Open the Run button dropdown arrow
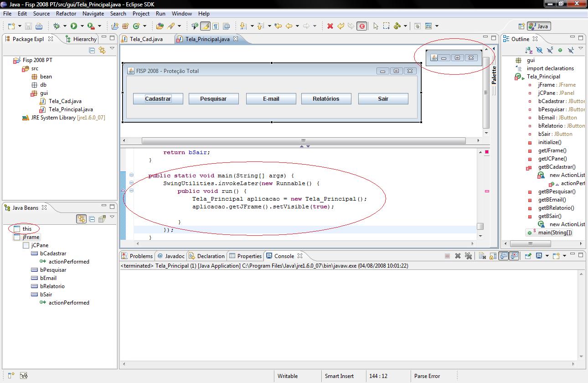 pos(81,26)
